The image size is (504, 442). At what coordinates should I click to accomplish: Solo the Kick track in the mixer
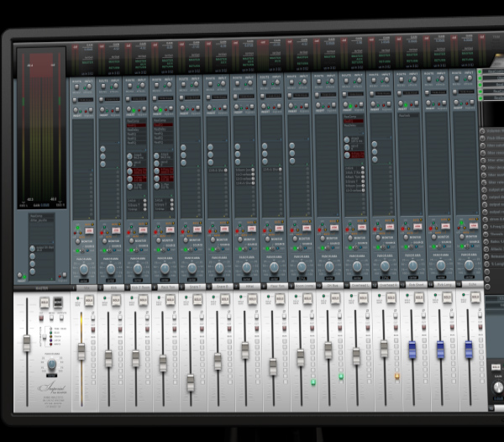click(x=116, y=301)
